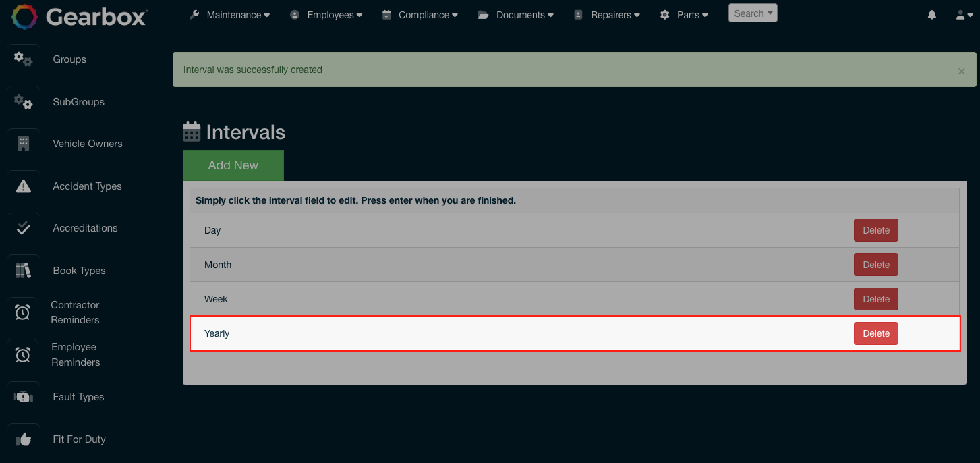
Task: Select the Fault Types truck icon
Action: click(22, 396)
